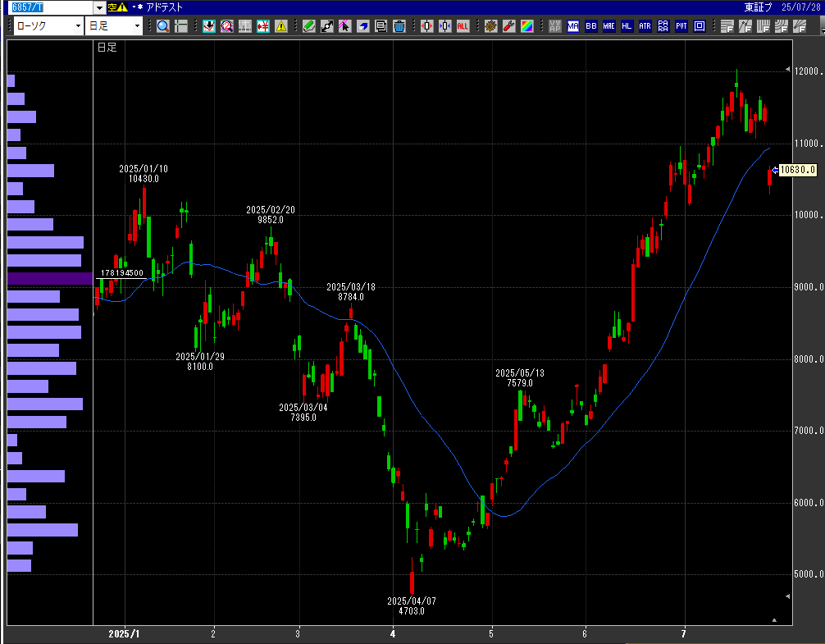The image size is (825, 644).
Task: Click the 2025/03/18 8784.0 annotation
Action: [x=351, y=291]
